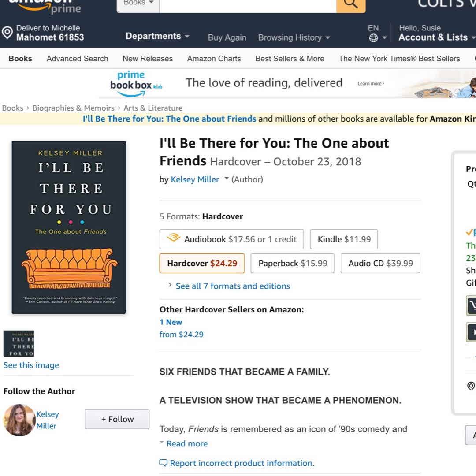Click the report speech bubble icon
This screenshot has width=476, height=476.
164,463
